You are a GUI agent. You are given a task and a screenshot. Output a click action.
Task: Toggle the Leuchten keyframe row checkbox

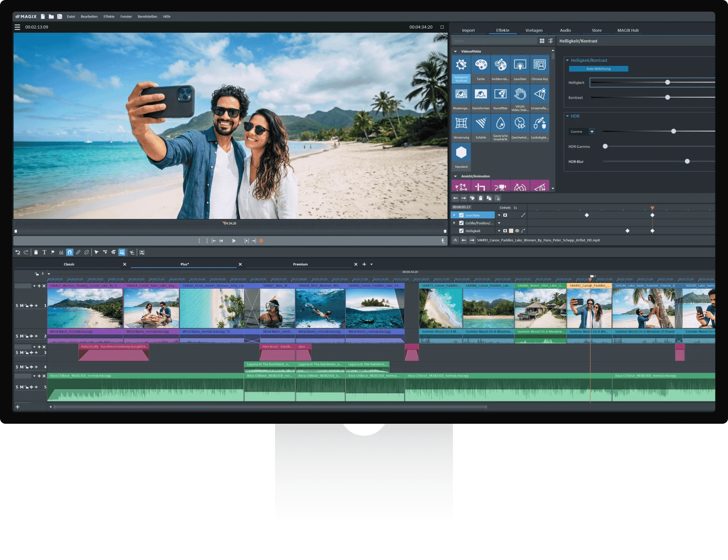point(461,215)
